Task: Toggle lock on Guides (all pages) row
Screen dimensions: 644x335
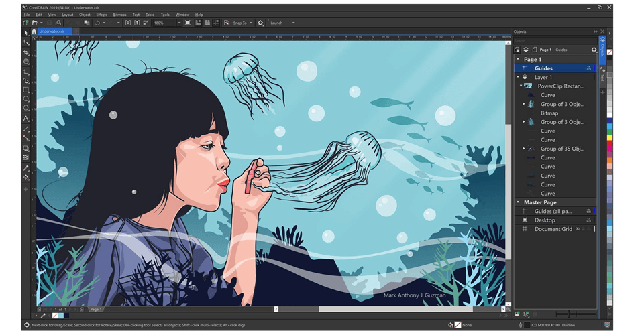Action: coord(588,211)
